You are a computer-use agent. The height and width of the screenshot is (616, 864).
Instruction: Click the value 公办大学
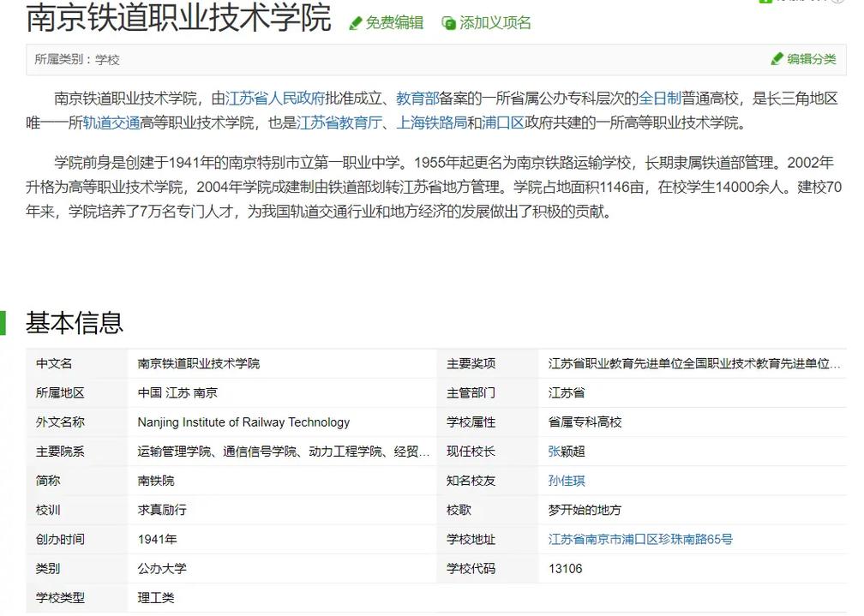(x=162, y=568)
